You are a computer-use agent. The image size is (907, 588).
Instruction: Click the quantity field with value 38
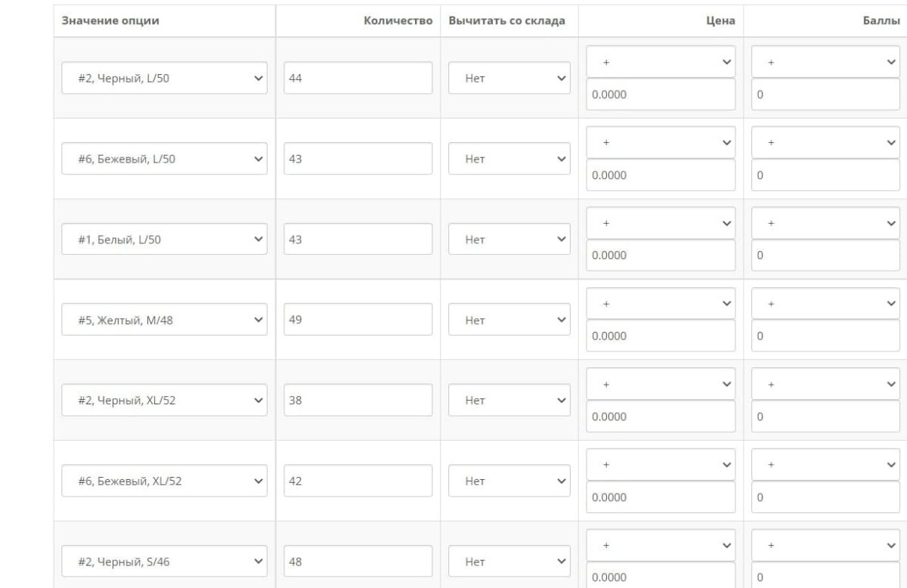[x=358, y=401]
